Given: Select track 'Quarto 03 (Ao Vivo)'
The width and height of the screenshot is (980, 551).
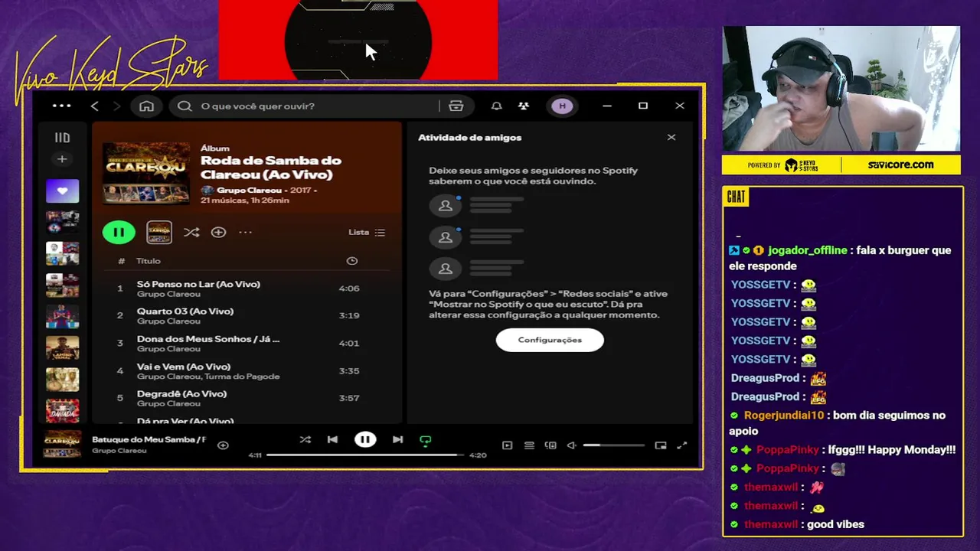Looking at the screenshot, I should [x=185, y=311].
